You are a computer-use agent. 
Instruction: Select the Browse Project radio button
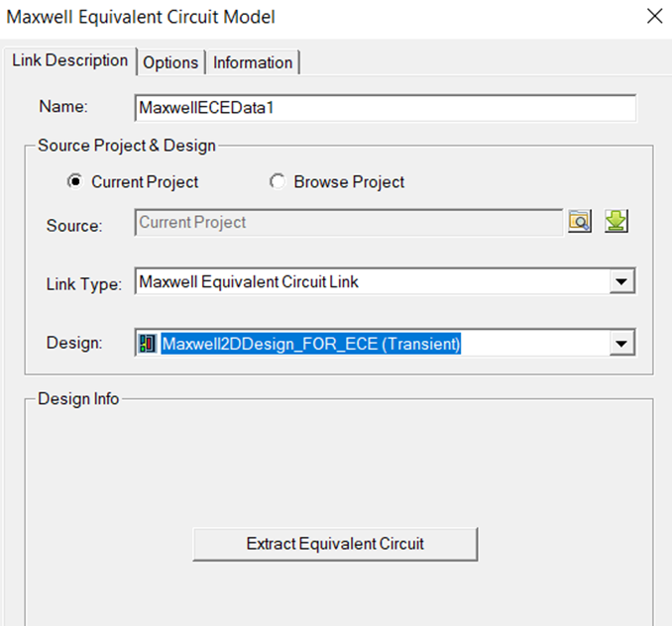(x=278, y=181)
